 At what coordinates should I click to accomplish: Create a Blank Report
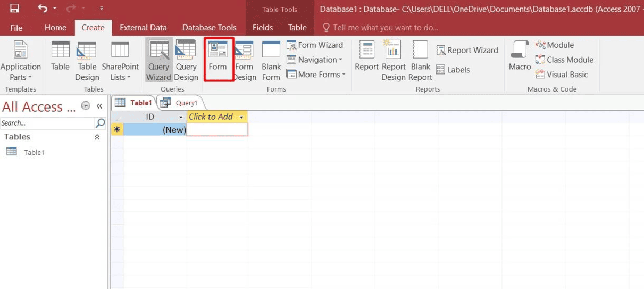421,61
